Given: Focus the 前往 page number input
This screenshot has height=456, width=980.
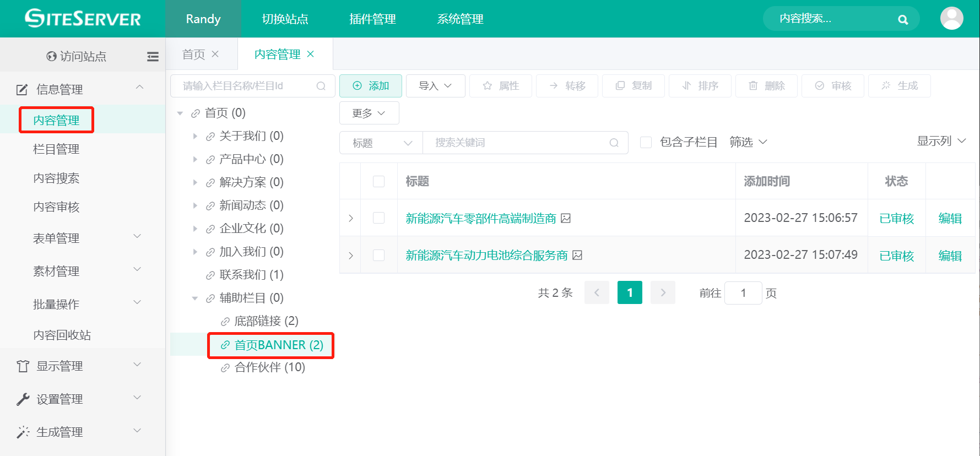Looking at the screenshot, I should click(743, 293).
